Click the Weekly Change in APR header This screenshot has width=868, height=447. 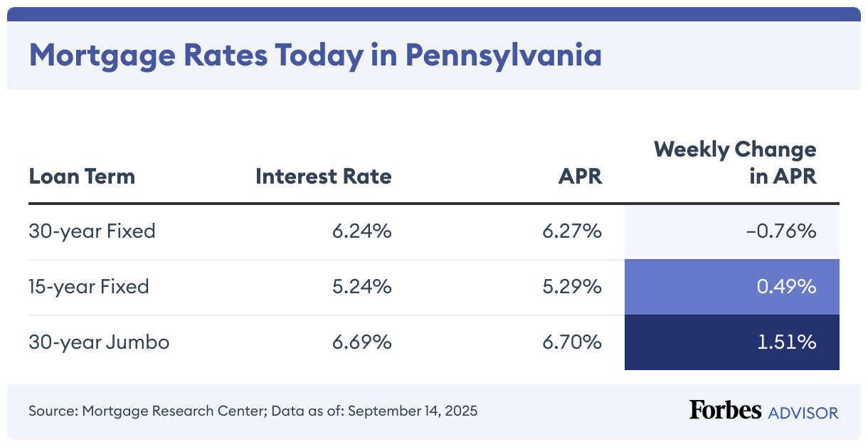(x=735, y=162)
